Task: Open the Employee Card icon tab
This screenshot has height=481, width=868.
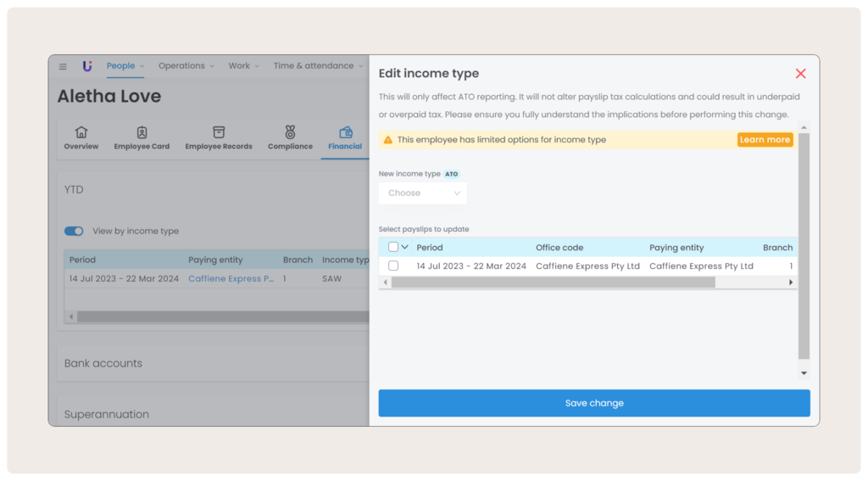Action: (142, 132)
